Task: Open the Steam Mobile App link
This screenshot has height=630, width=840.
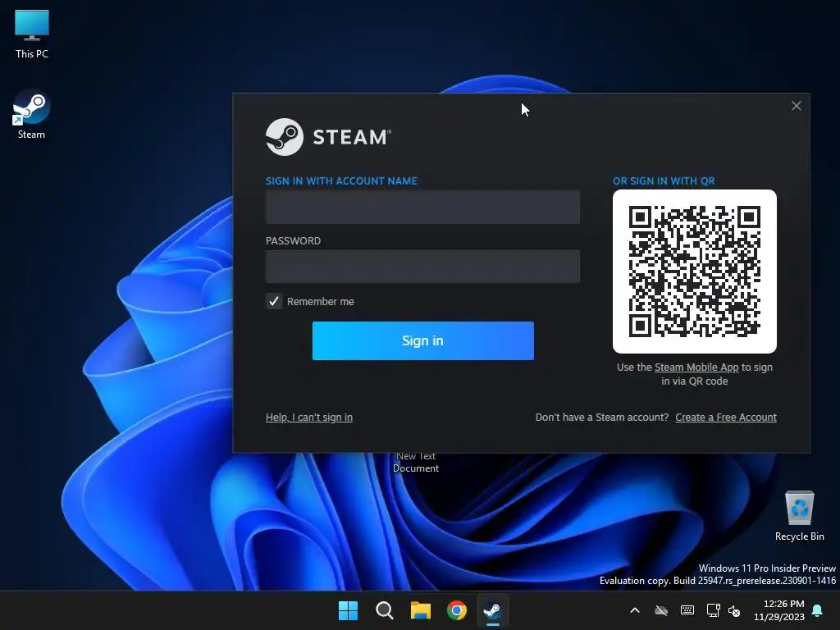Action: 696,367
